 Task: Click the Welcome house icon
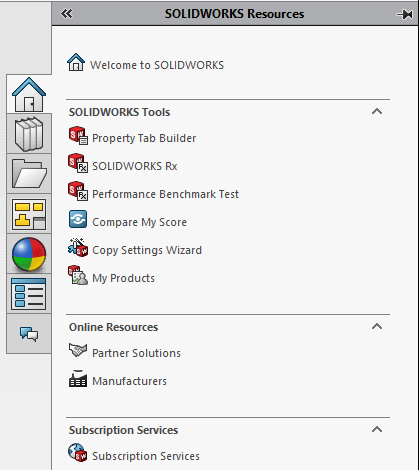(x=76, y=62)
